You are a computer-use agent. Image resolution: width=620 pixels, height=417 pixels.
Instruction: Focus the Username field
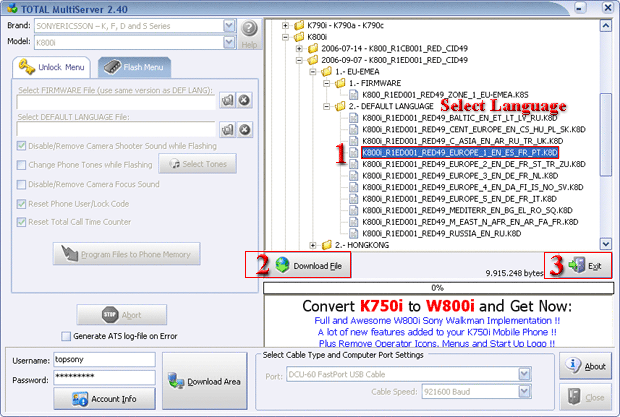104,360
